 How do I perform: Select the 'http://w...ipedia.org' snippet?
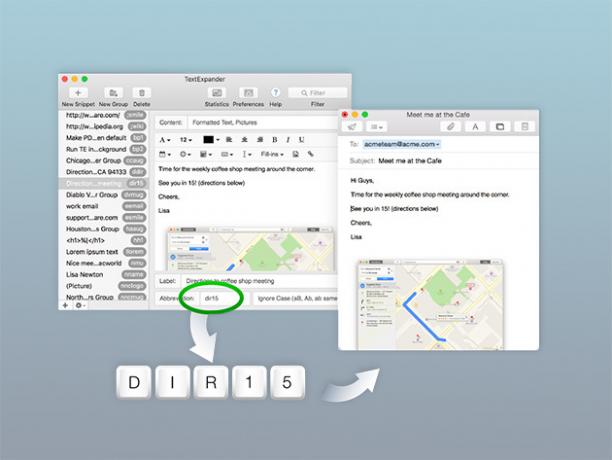pyautogui.click(x=104, y=126)
